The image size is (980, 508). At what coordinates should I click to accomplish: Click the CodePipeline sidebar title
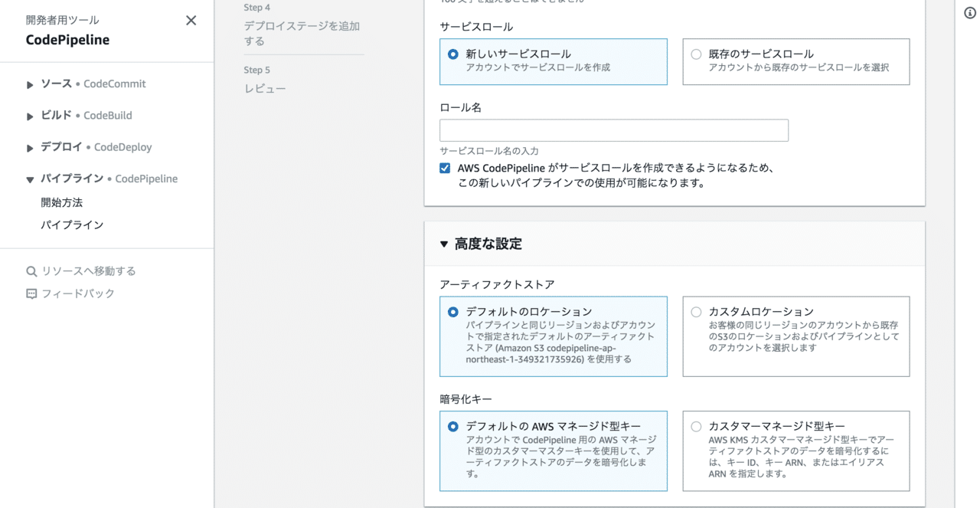pos(67,41)
